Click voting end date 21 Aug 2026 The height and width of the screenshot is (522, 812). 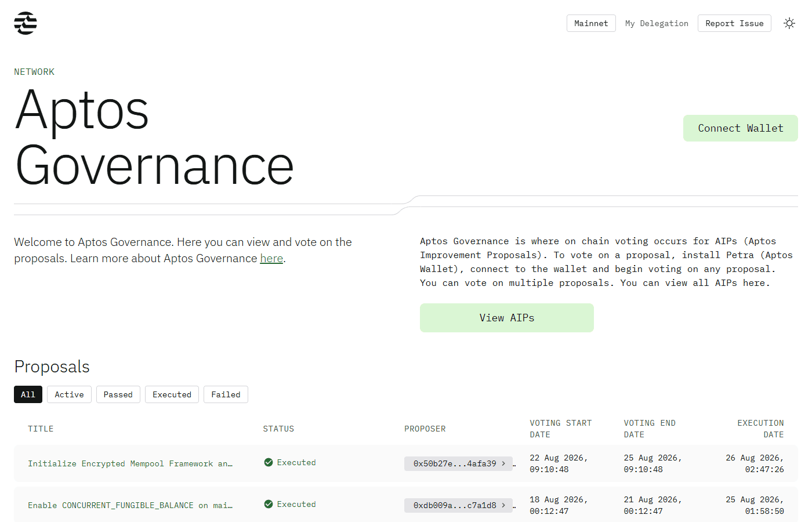pyautogui.click(x=652, y=505)
